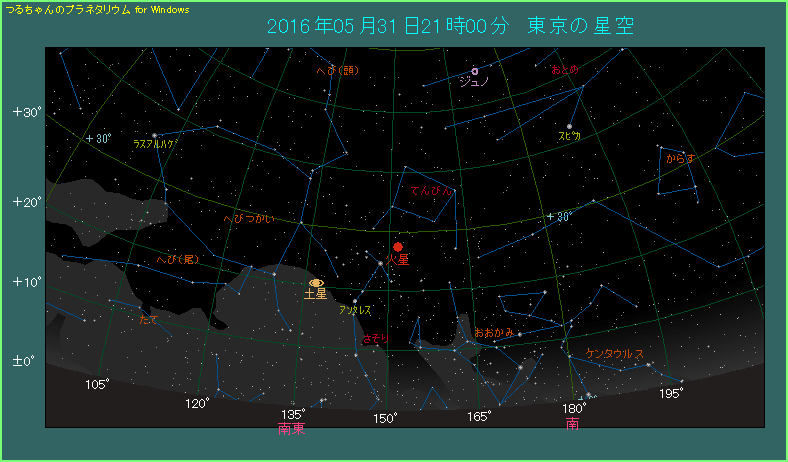Select the Spica star dot
Viewport: 788px width, 462px height.
(569, 126)
